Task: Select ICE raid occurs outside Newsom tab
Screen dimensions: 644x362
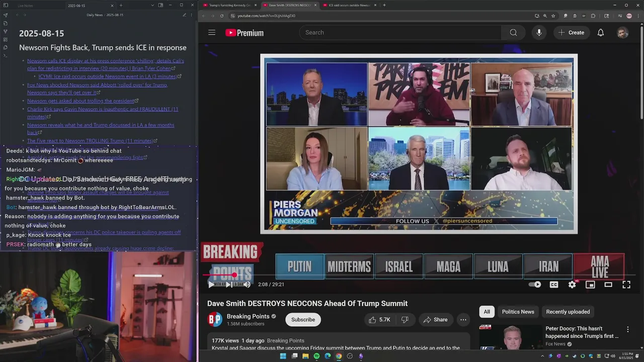Action: pyautogui.click(x=349, y=5)
